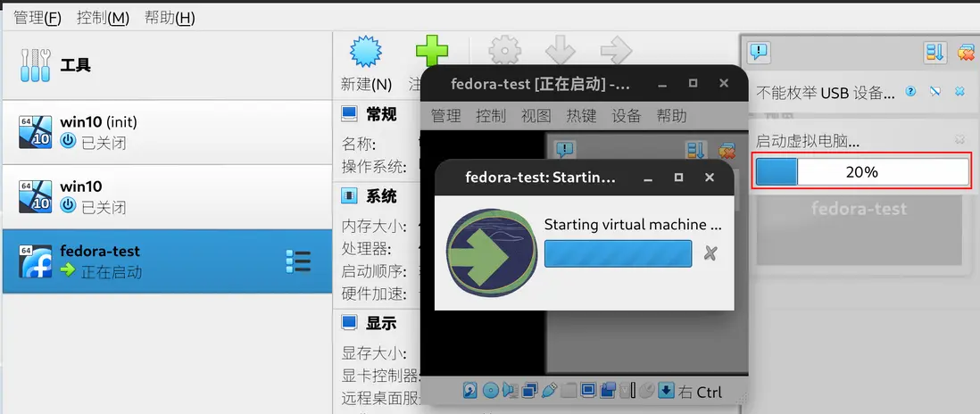The height and width of the screenshot is (414, 980).
Task: Open the tools wrench icon
Action: pos(35,65)
